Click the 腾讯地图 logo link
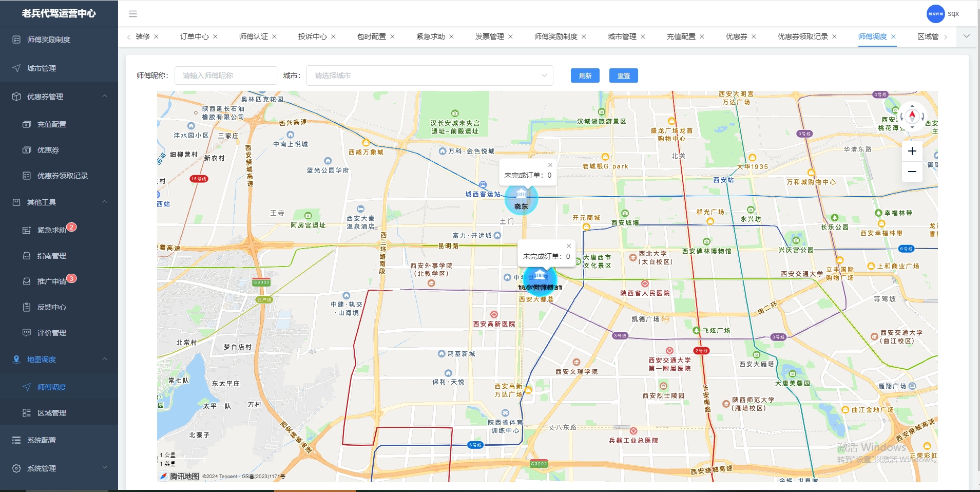The width and height of the screenshot is (980, 492). 179,476
